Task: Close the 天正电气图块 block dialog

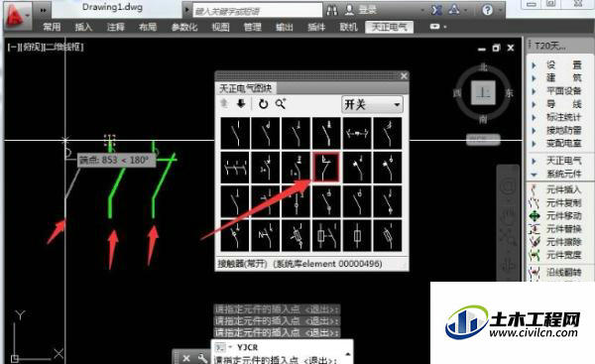Action: [x=404, y=76]
